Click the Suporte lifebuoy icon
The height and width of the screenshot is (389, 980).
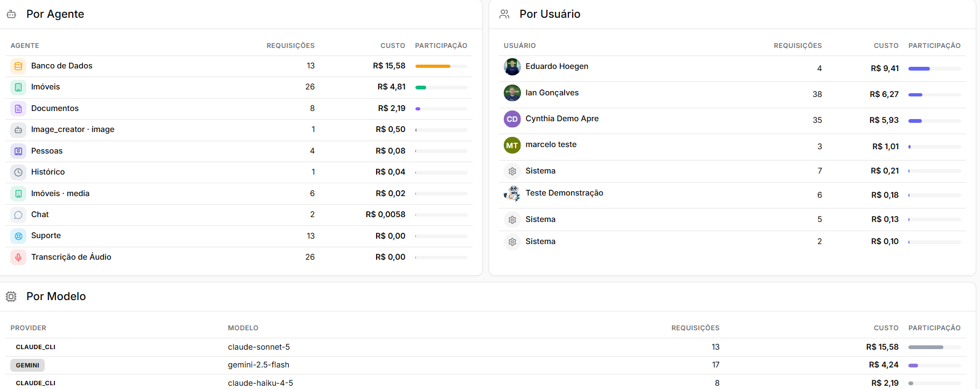(18, 236)
